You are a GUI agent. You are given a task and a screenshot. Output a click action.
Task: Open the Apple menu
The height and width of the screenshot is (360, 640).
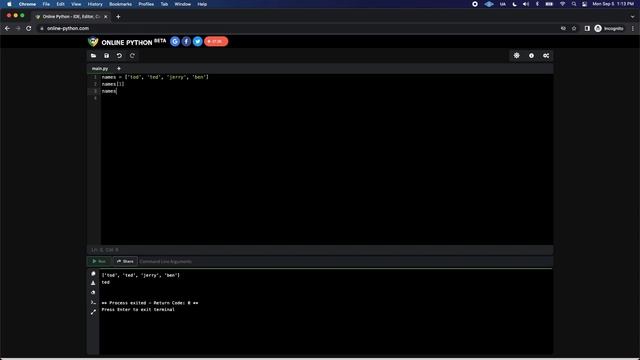(x=9, y=4)
